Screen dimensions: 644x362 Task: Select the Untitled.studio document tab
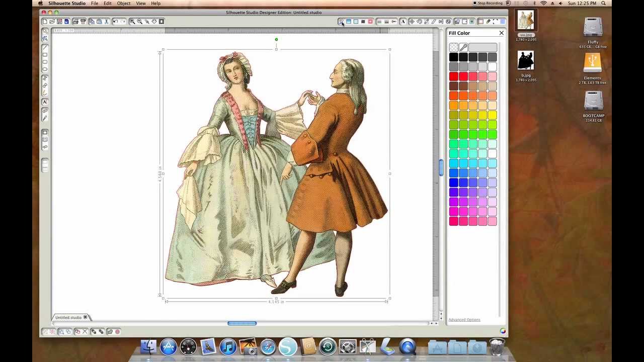[x=68, y=317]
